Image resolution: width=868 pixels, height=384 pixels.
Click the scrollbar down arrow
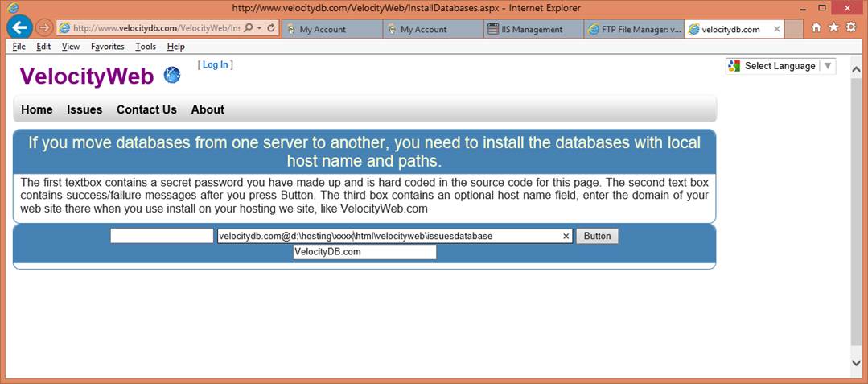[855, 361]
